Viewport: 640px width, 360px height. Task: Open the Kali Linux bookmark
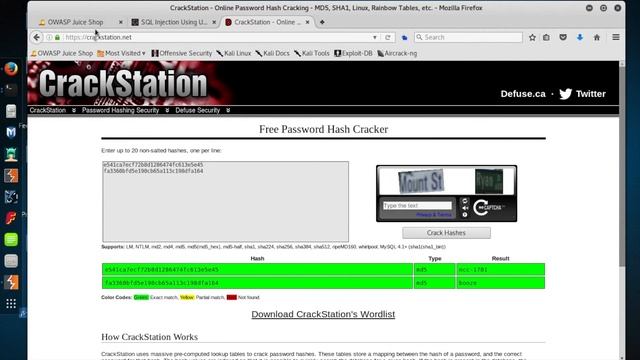pos(234,53)
